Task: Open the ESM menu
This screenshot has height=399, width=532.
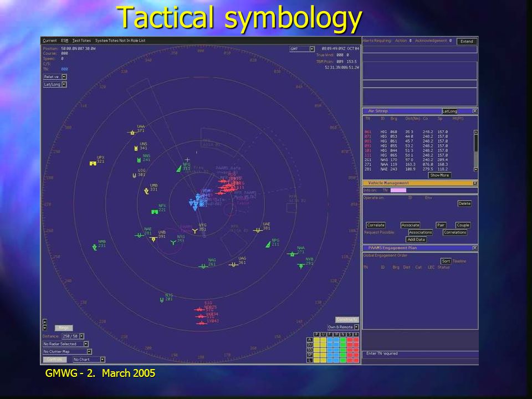Action: (64, 40)
